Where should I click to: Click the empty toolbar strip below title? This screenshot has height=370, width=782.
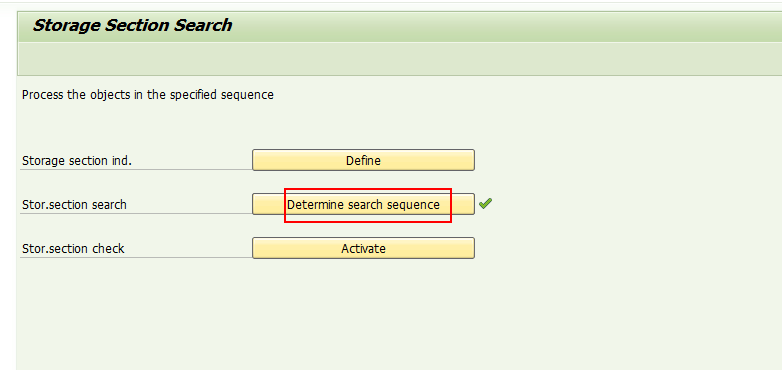(399, 59)
